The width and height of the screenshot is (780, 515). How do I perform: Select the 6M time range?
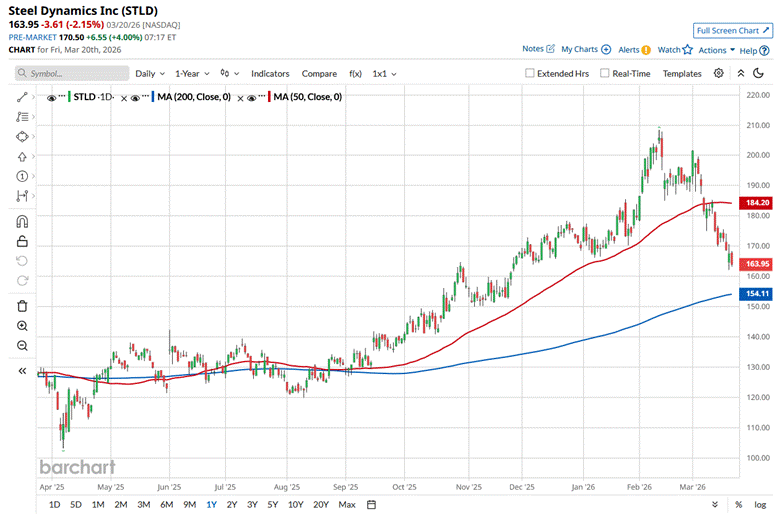tap(166, 504)
